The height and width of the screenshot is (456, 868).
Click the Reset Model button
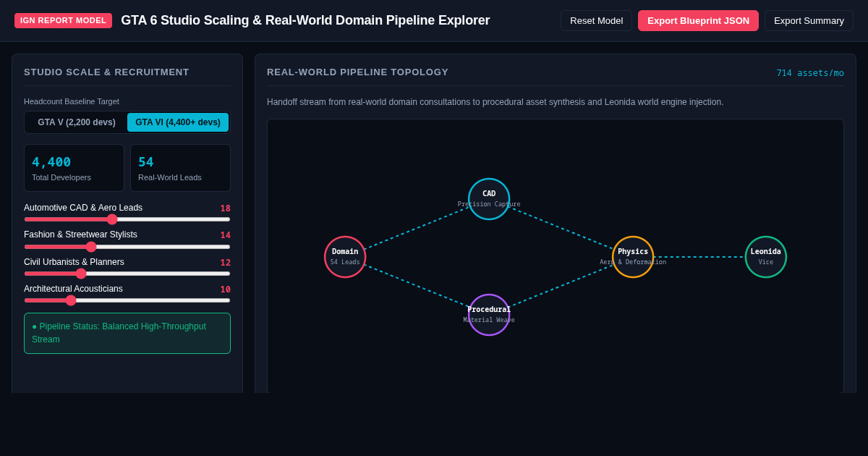click(596, 20)
